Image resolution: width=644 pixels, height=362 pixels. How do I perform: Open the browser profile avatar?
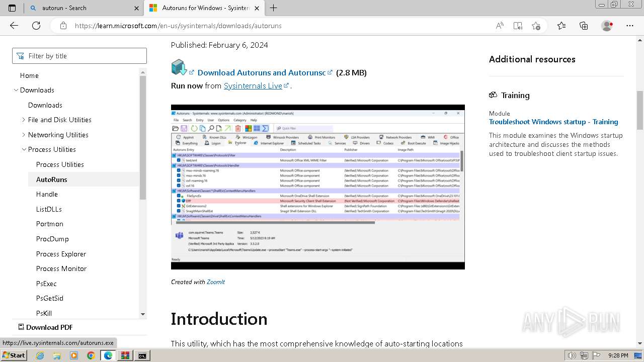tap(607, 26)
